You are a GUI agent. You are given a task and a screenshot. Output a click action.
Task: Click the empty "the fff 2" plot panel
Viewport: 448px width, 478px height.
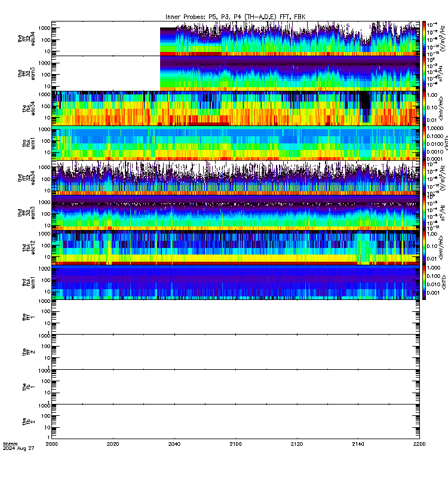(x=235, y=352)
